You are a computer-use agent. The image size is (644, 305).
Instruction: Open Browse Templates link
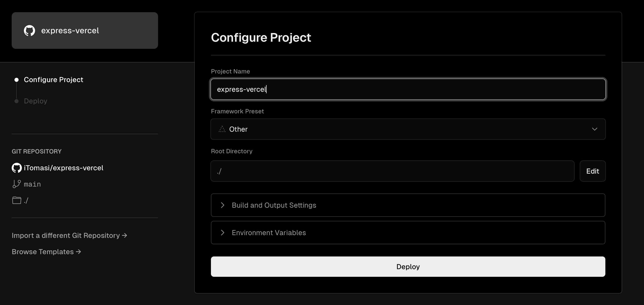coord(43,252)
